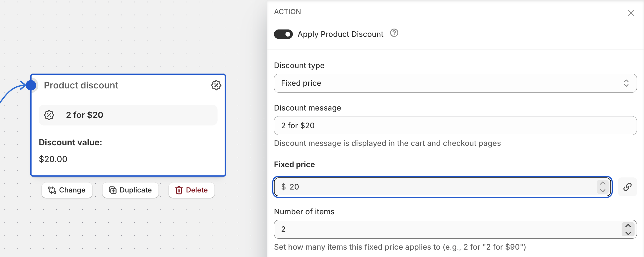
Task: Decrement Number of items with down arrow
Action: tap(628, 233)
